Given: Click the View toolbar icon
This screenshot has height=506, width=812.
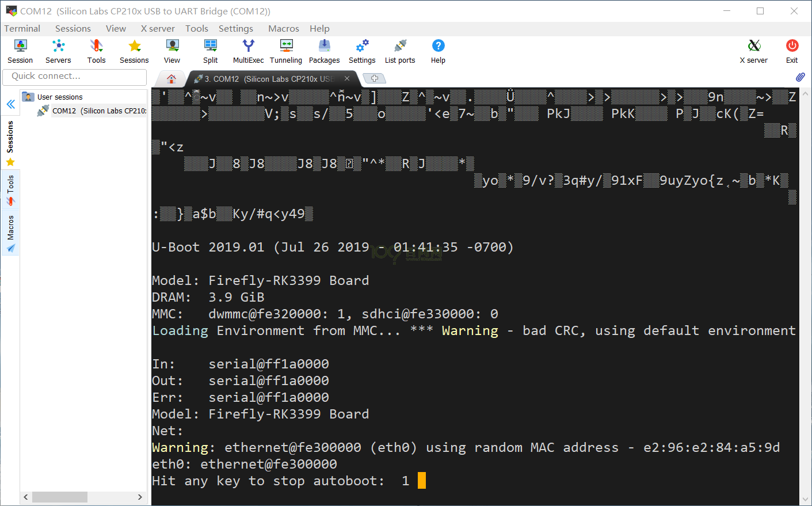Looking at the screenshot, I should tap(172, 51).
